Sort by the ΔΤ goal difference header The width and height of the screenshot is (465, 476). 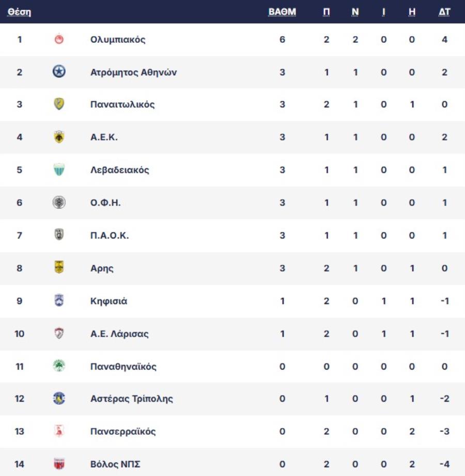[x=444, y=12]
